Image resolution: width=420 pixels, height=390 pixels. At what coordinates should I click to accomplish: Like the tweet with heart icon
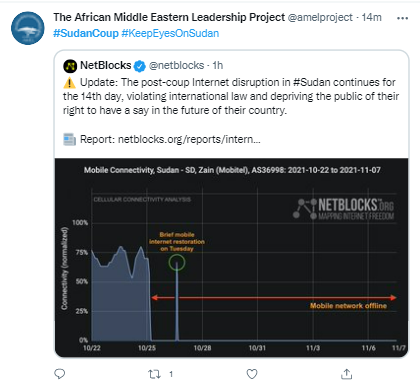(252, 374)
